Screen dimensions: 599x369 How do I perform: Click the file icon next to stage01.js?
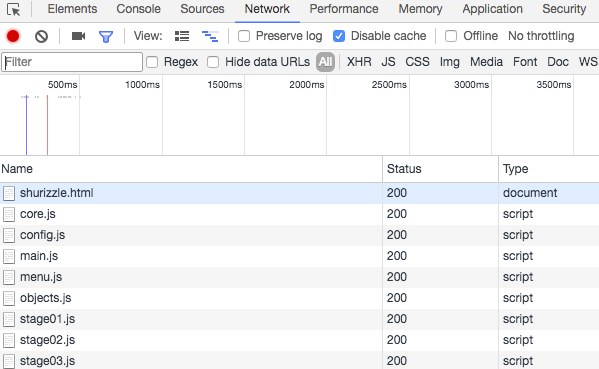pos(9,319)
